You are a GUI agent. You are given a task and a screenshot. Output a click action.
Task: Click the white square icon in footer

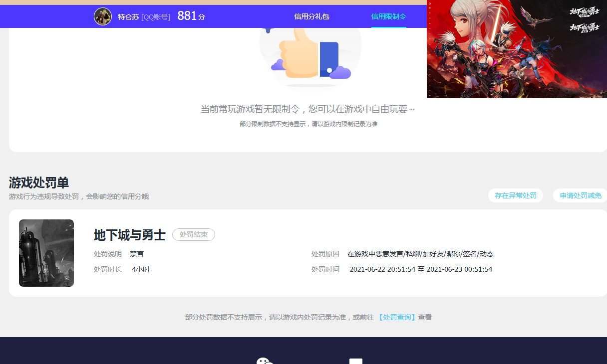tap(355, 361)
